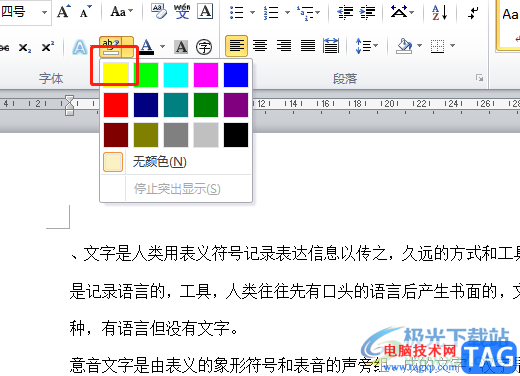Open the Shading dropdown arrow
520x376 pixels.
[x=419, y=45]
